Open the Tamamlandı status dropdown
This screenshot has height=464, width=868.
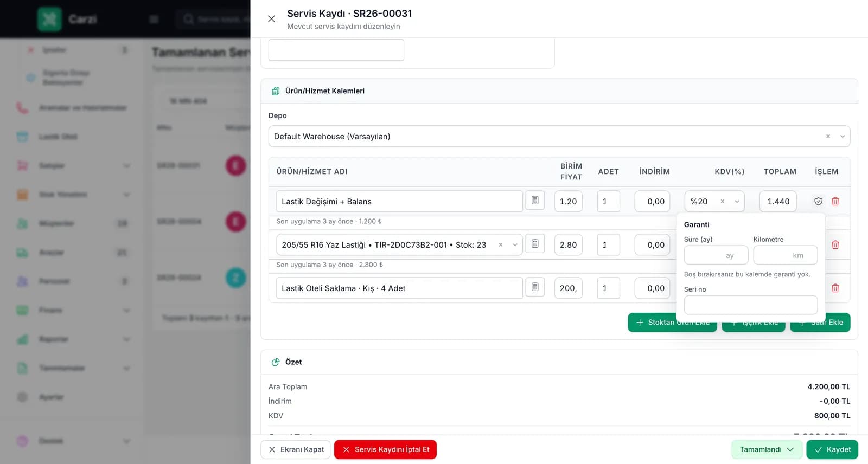click(x=767, y=449)
